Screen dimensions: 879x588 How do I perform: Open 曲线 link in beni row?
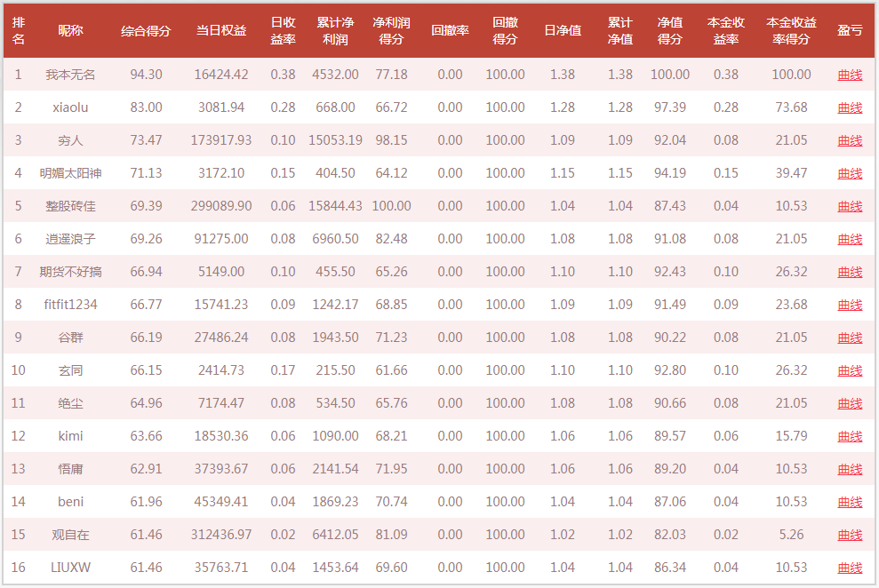click(850, 503)
